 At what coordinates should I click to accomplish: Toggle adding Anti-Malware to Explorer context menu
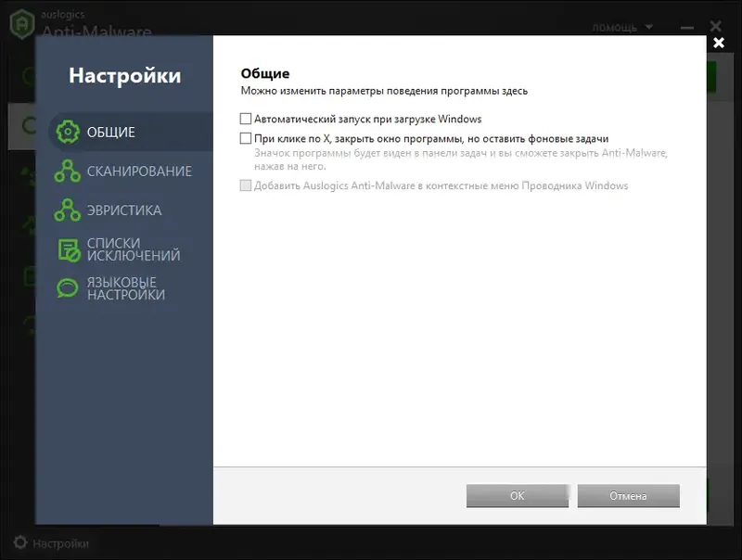coord(246,185)
